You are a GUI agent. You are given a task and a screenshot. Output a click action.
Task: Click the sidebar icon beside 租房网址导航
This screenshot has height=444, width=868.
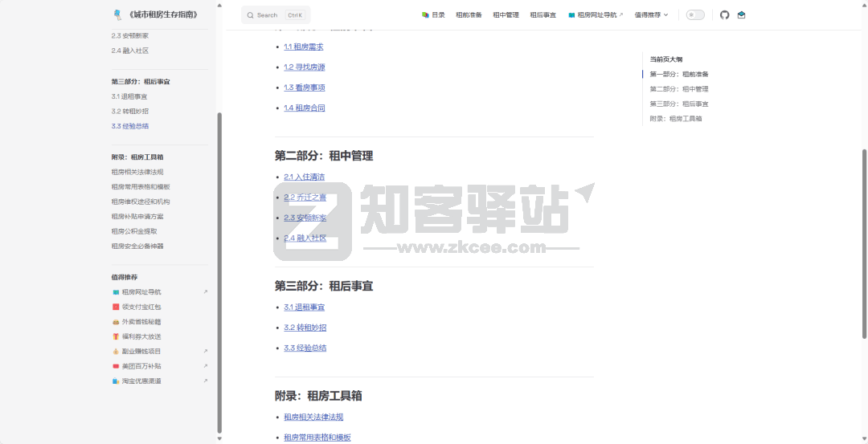tap(116, 292)
